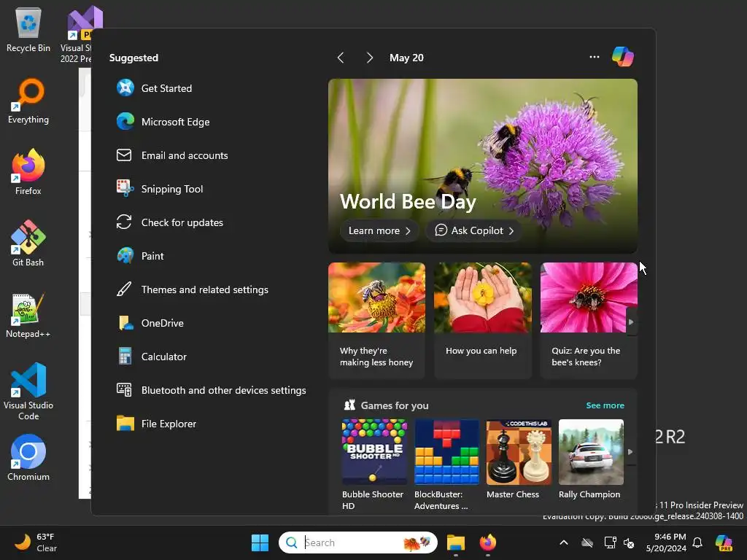Image resolution: width=747 pixels, height=560 pixels.
Task: Select the Git Bash desktop shortcut
Action: click(28, 244)
